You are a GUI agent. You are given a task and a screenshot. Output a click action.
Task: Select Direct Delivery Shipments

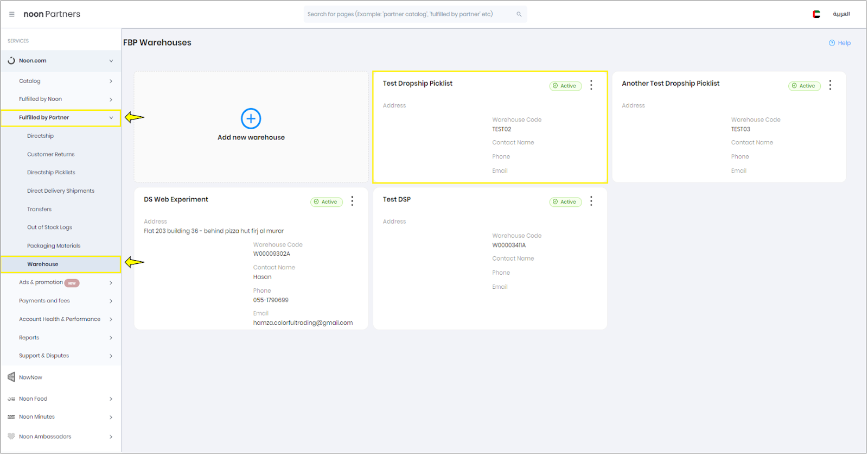click(x=61, y=191)
